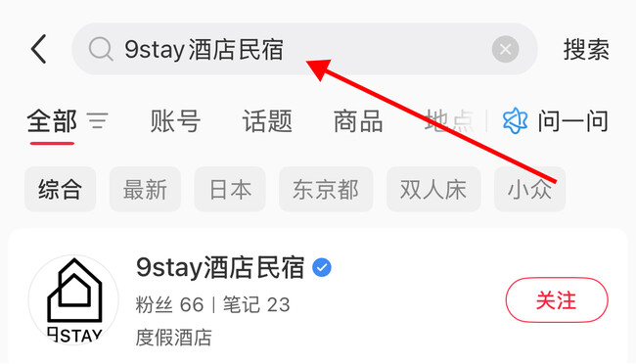Apply the 东京都 filter chip

coord(326,189)
